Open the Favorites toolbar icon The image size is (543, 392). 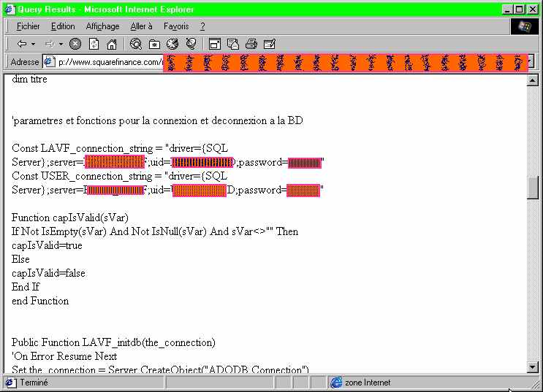[x=154, y=44]
